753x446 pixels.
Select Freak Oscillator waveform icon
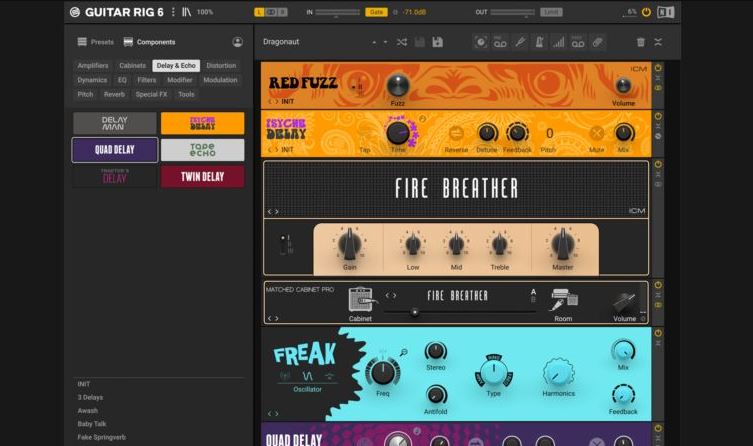307,376
